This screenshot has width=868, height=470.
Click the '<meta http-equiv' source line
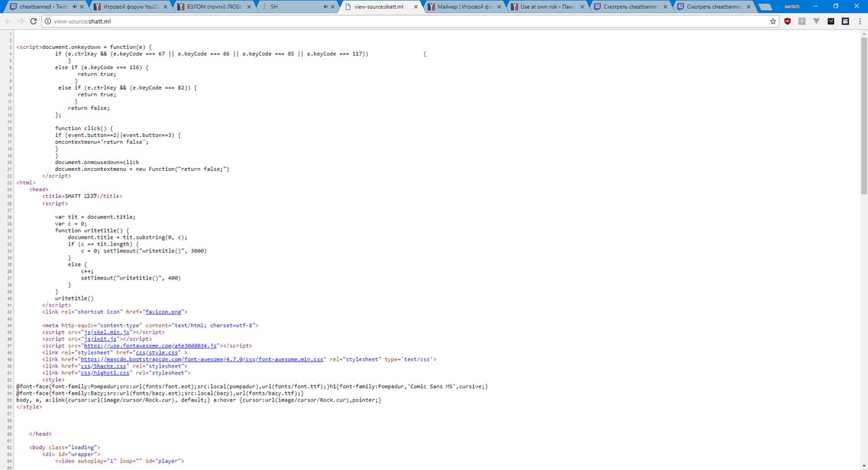[151, 326]
